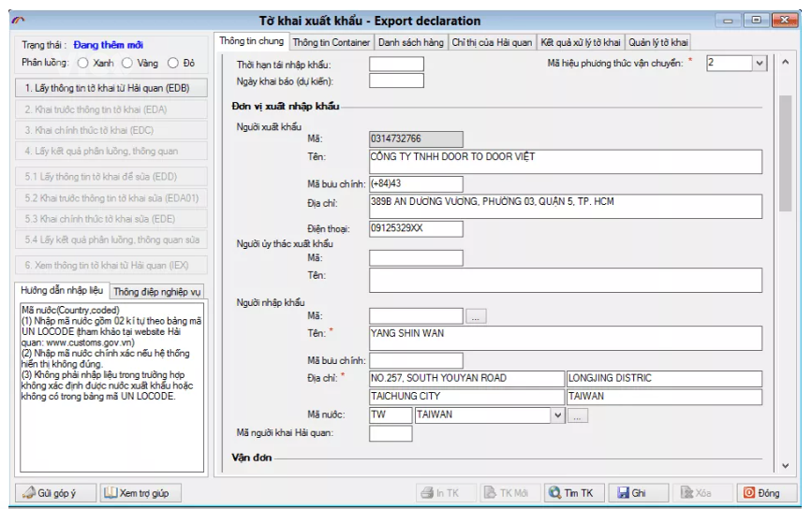Screen dimensions: 812x509
Task: Click the red icon on Đóng button
Action: coord(749,492)
